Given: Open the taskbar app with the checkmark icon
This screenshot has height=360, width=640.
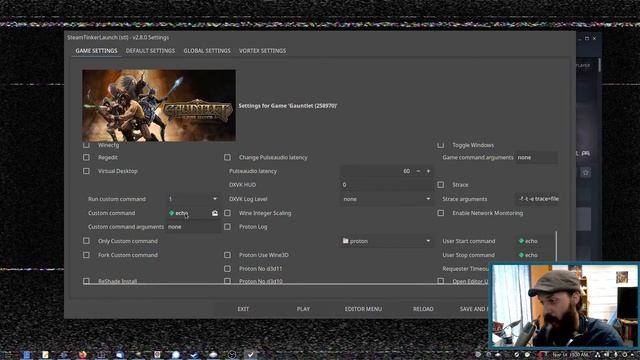Looking at the screenshot, I should click(251, 355).
